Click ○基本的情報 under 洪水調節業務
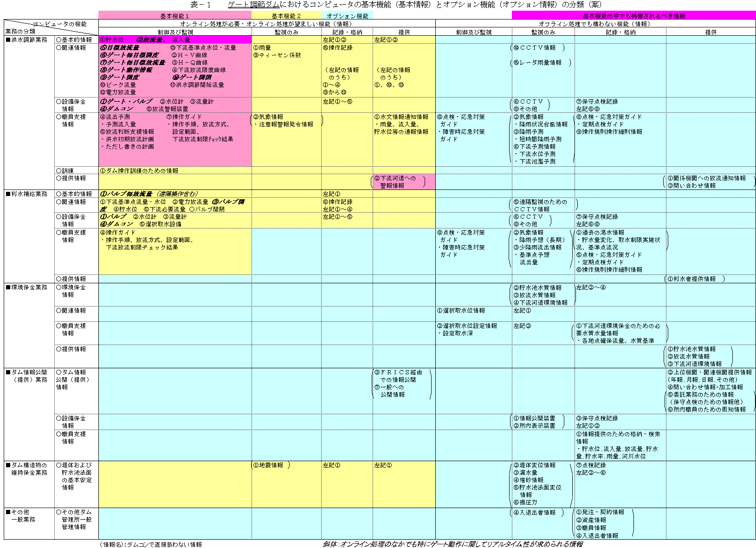The width and height of the screenshot is (756, 548). click(x=74, y=40)
